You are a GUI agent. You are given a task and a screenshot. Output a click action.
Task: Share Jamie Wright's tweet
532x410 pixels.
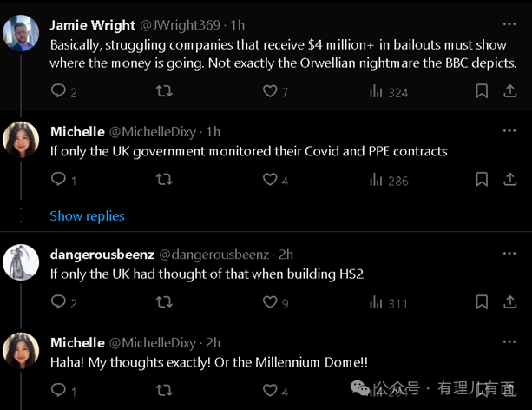(x=509, y=91)
